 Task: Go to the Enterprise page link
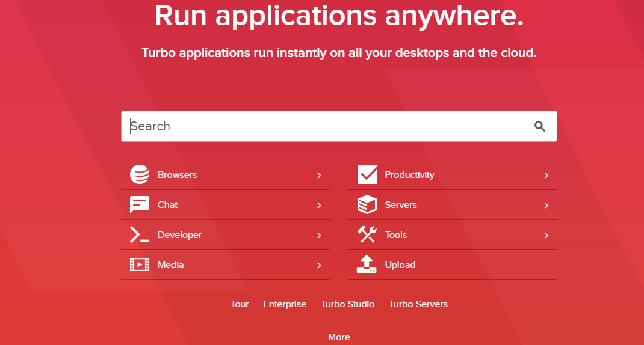(285, 304)
